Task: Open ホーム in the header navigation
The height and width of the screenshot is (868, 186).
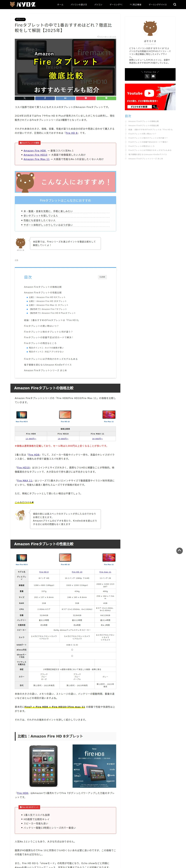Action: pyautogui.click(x=60, y=5)
